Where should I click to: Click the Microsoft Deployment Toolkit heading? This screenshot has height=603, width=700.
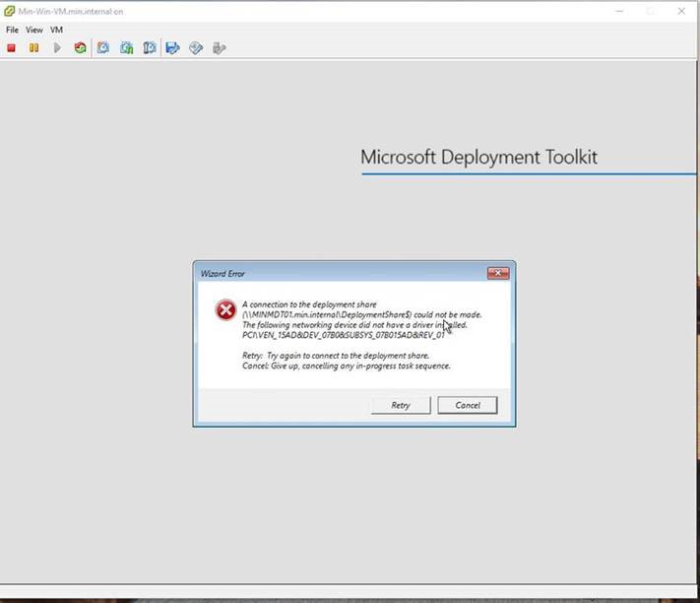[x=478, y=158]
